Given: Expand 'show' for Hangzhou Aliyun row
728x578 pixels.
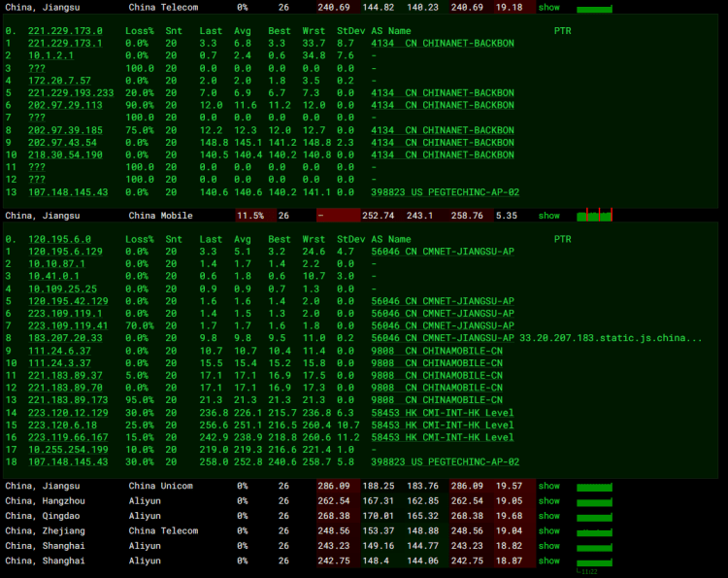Looking at the screenshot, I should pos(549,501).
